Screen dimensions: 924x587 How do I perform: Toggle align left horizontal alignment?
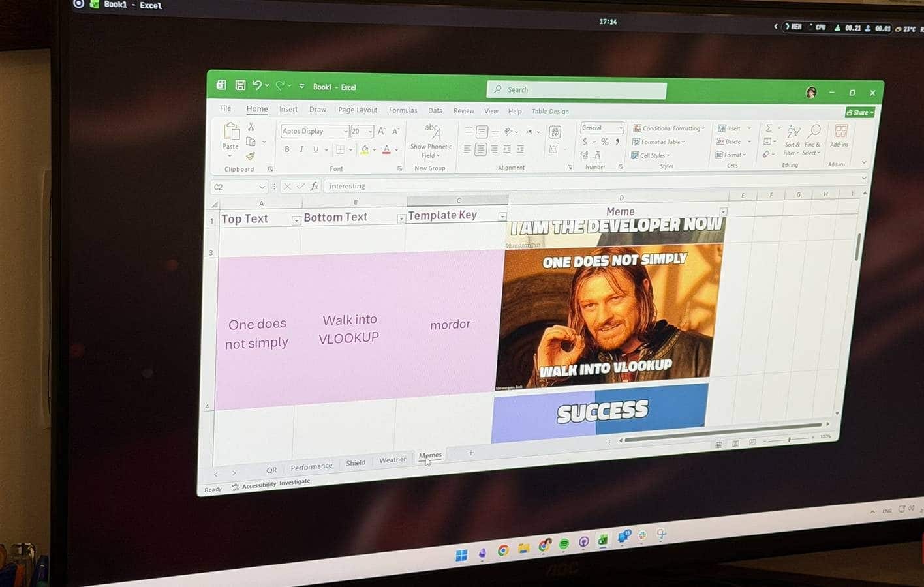pos(467,149)
